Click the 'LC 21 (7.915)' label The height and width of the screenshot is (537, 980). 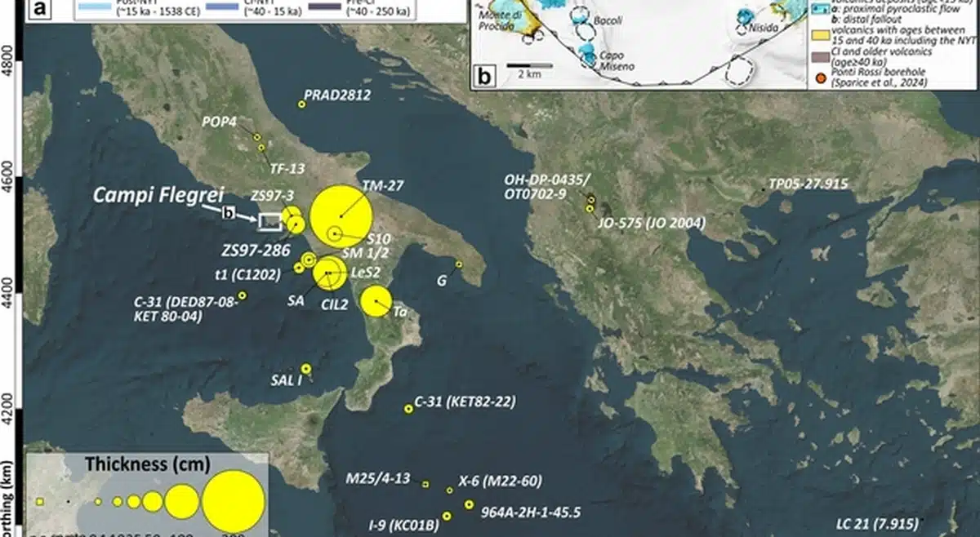[x=880, y=523]
